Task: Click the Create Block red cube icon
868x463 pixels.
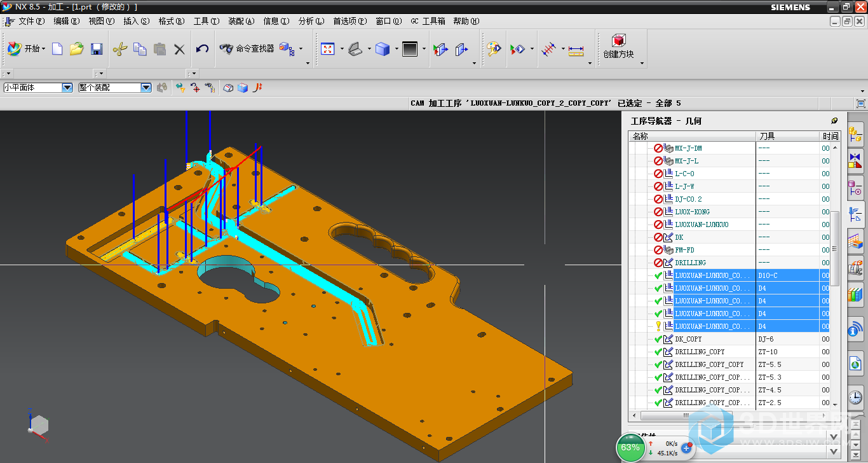Action: click(x=618, y=41)
